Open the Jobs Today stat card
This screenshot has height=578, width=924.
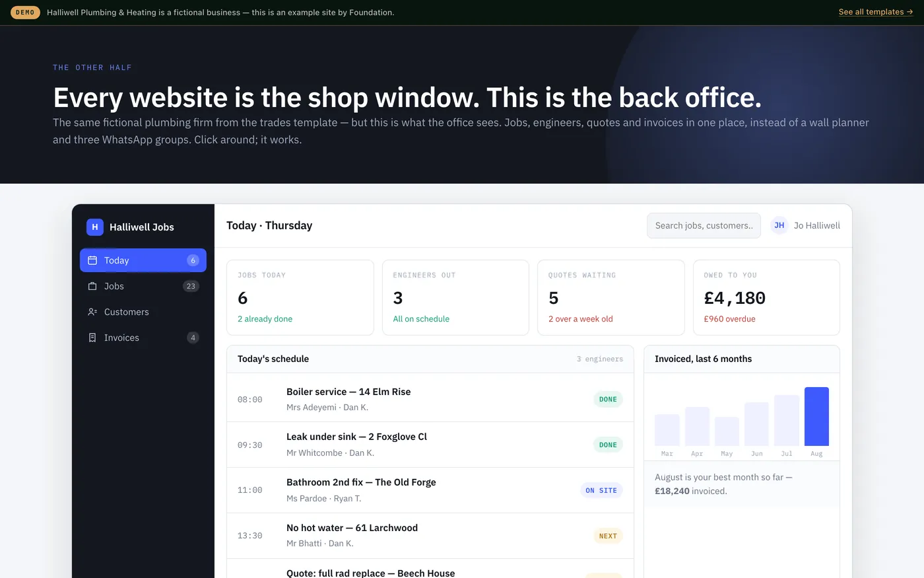pos(300,297)
